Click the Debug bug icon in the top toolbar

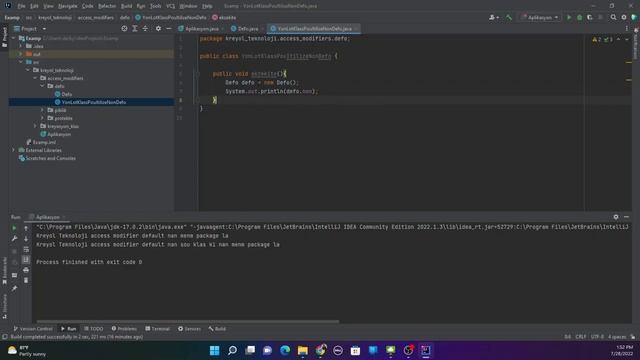(x=579, y=18)
